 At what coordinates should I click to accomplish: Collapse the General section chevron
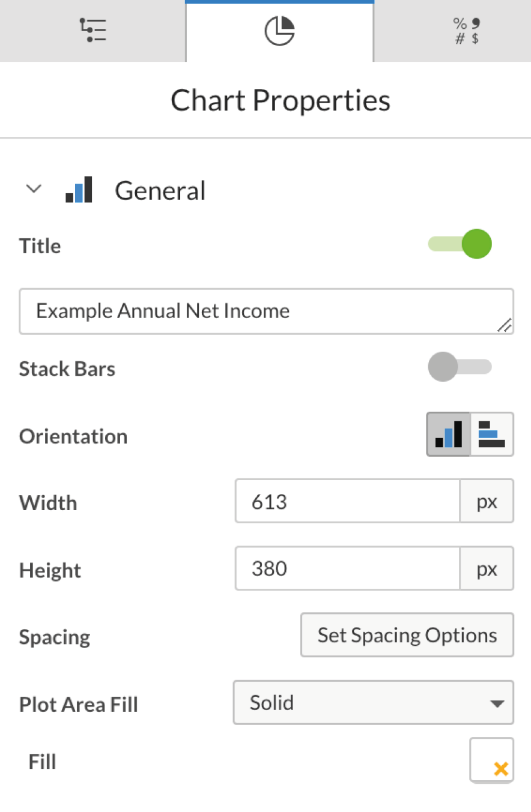(34, 189)
